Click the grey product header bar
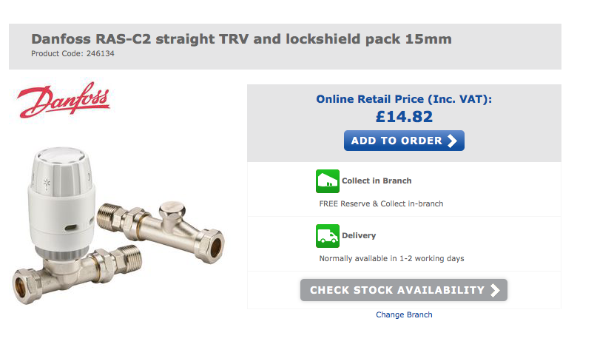 [x=285, y=47]
